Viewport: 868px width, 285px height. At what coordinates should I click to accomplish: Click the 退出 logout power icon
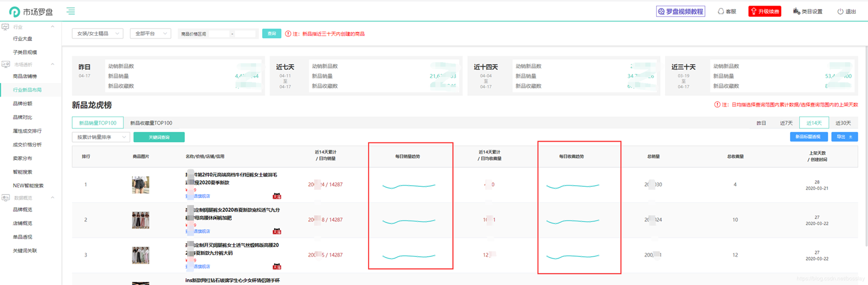pos(840,11)
